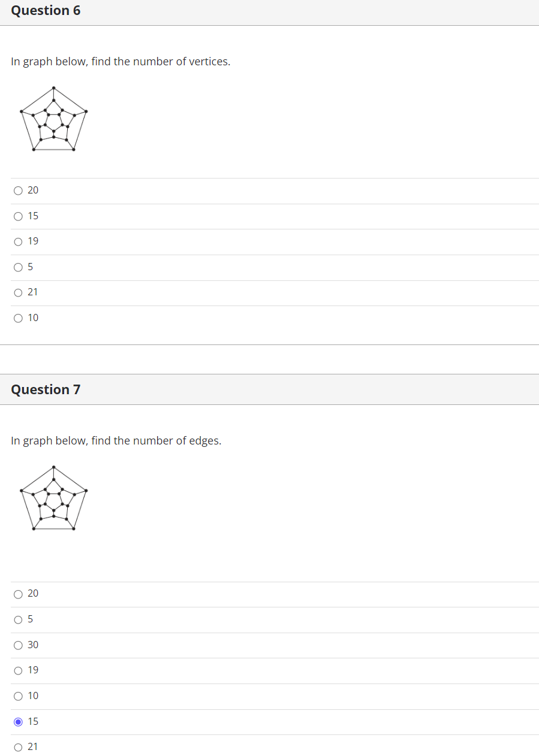This screenshot has height=756, width=539.
Task: Click the Question 6 header
Action: (46, 11)
